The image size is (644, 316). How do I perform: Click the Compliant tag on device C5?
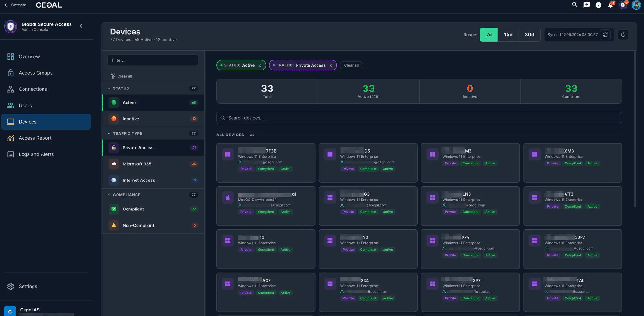pos(368,169)
